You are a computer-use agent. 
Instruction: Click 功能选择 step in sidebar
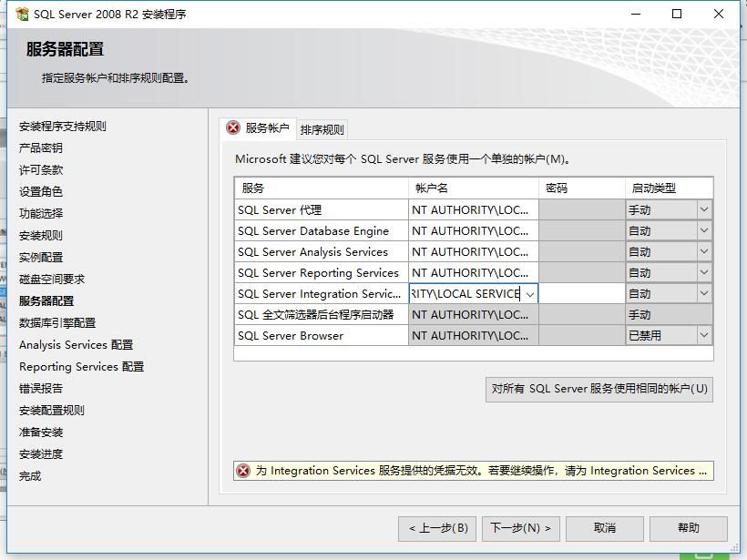point(40,214)
